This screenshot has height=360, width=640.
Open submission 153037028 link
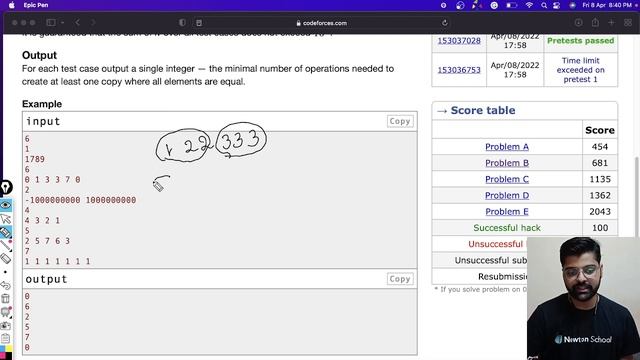click(459, 40)
